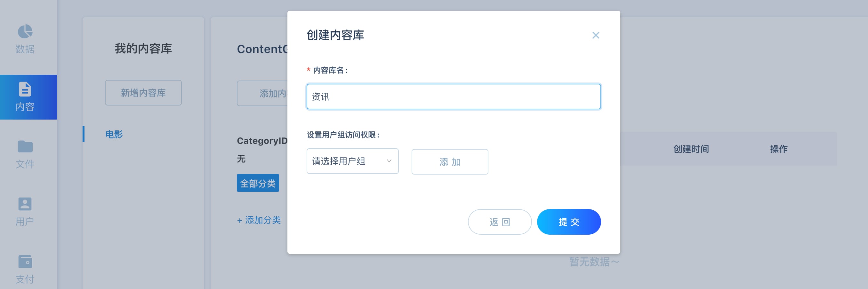Click the document content icon in sidebar
Viewport: 868px width, 289px height.
point(25,90)
